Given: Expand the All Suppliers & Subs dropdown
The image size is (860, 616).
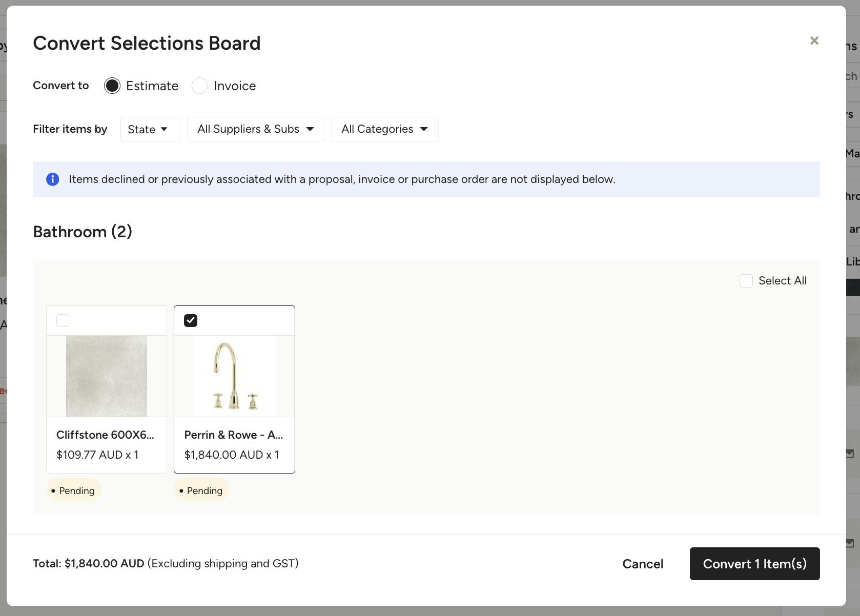Looking at the screenshot, I should click(255, 129).
